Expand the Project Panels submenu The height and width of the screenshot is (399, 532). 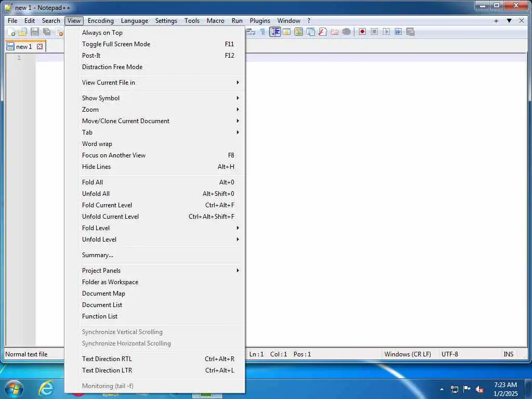pyautogui.click(x=155, y=271)
